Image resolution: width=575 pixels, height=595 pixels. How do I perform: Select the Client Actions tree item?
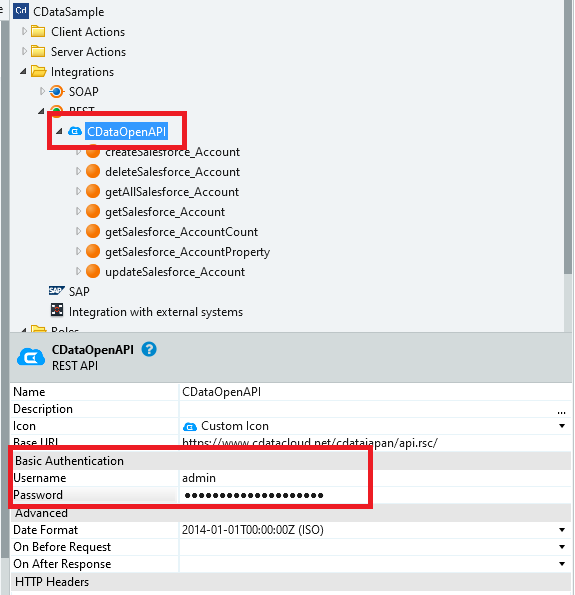click(88, 32)
